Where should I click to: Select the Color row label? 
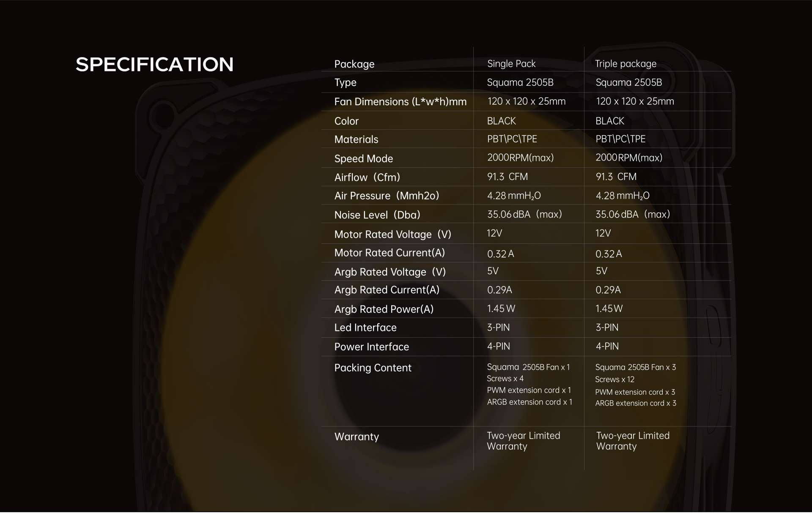[346, 121]
